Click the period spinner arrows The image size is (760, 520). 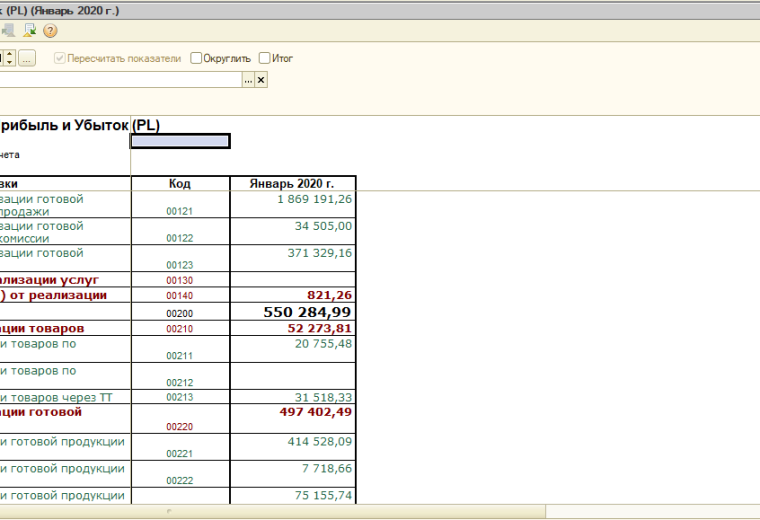point(9,58)
